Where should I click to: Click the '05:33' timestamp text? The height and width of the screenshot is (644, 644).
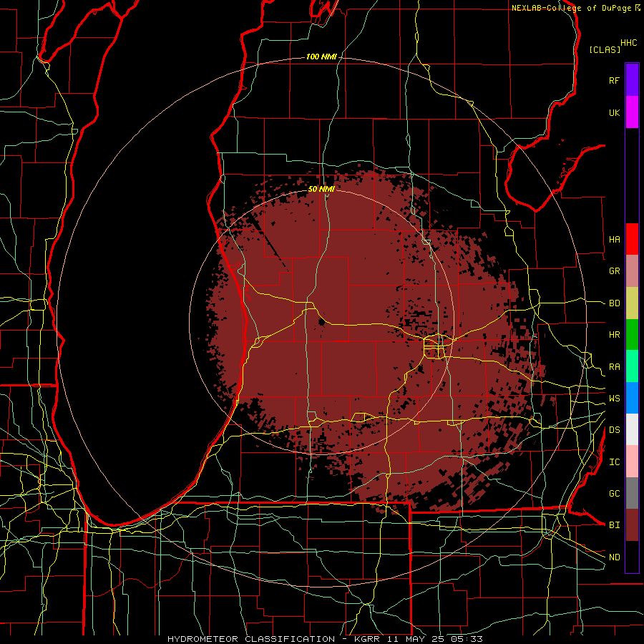coord(466,639)
